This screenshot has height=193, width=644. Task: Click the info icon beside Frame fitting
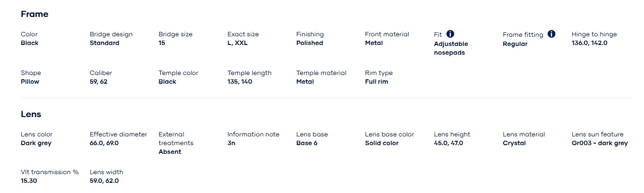(552, 34)
